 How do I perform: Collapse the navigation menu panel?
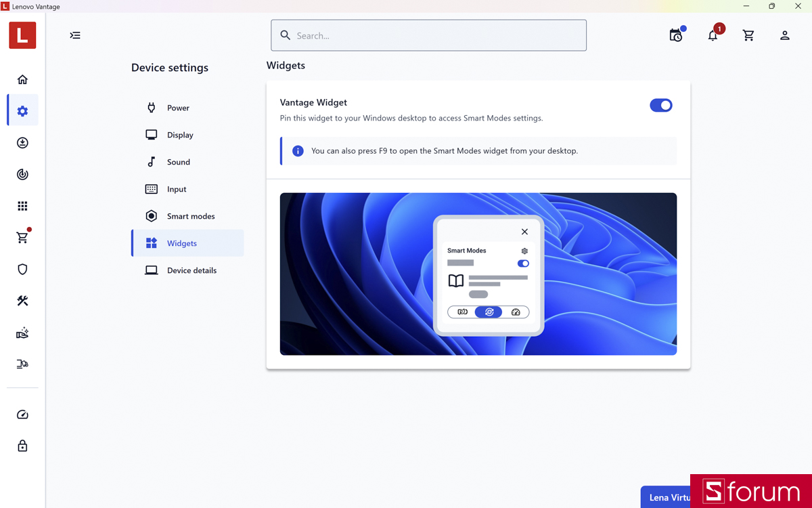tap(75, 35)
